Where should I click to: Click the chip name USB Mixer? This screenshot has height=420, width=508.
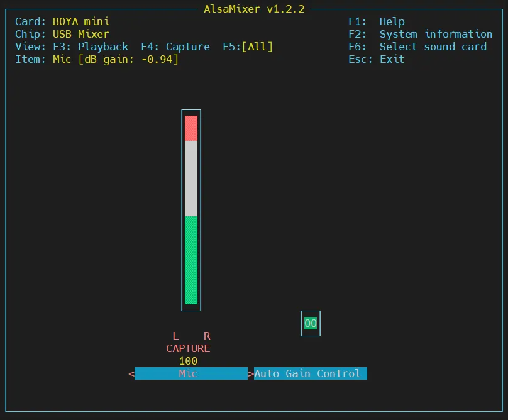pyautogui.click(x=81, y=34)
